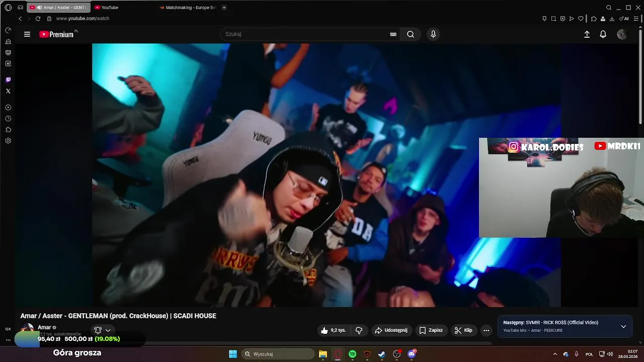
Task: Open the Twitch panel in sidebar
Action: click(x=8, y=80)
